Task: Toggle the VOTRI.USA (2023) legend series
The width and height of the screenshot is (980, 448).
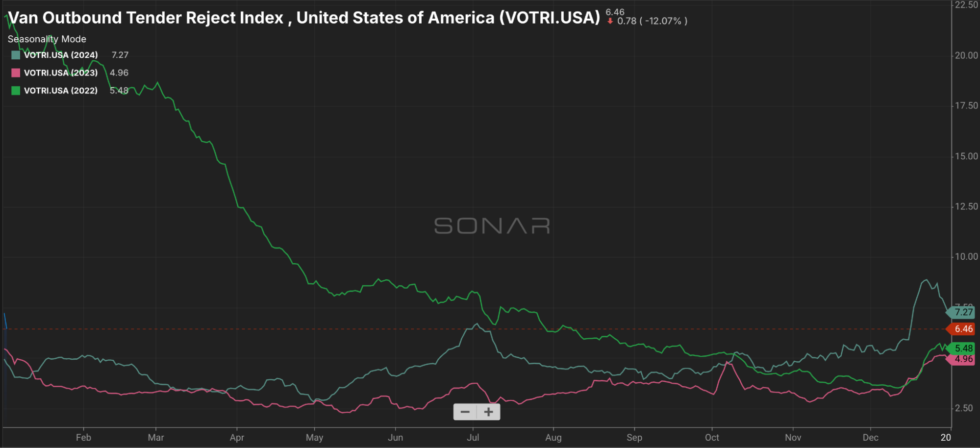Action: click(61, 73)
